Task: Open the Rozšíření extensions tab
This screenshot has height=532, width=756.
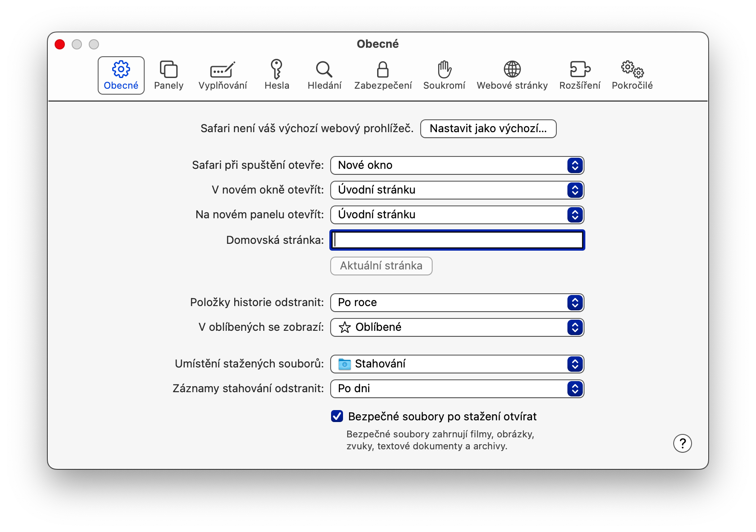Action: 580,75
